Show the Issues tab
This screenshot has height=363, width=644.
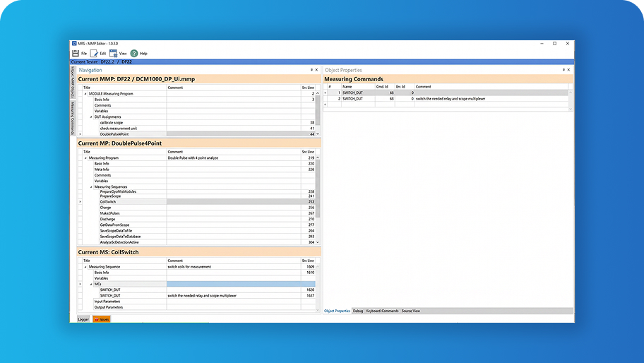coord(102,319)
